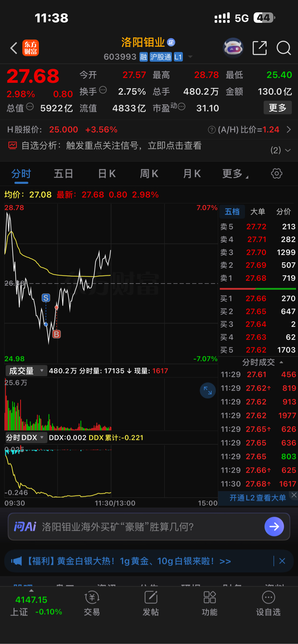Expand the stock code dropdown arrow

coord(190,57)
